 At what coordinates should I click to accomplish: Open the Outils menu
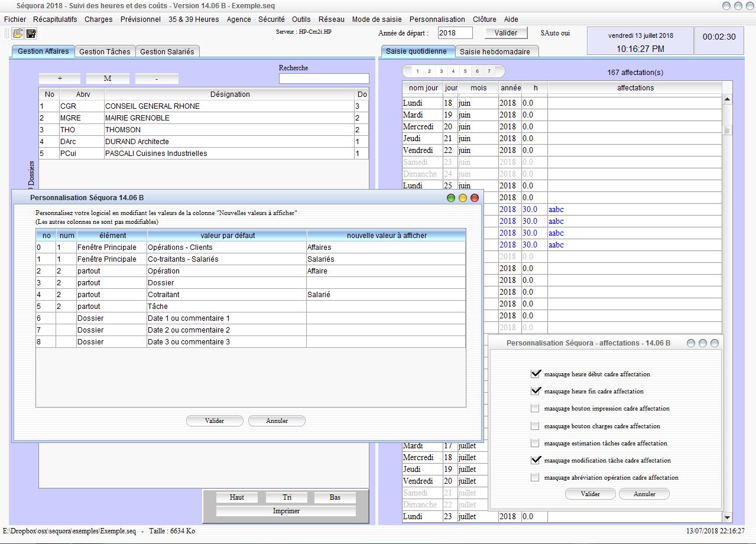point(301,19)
